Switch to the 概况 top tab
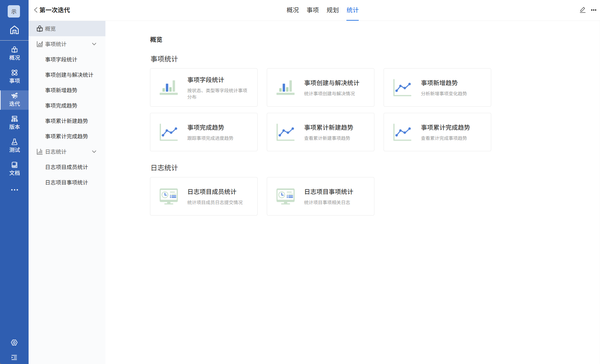The width and height of the screenshot is (600, 364). pyautogui.click(x=292, y=10)
